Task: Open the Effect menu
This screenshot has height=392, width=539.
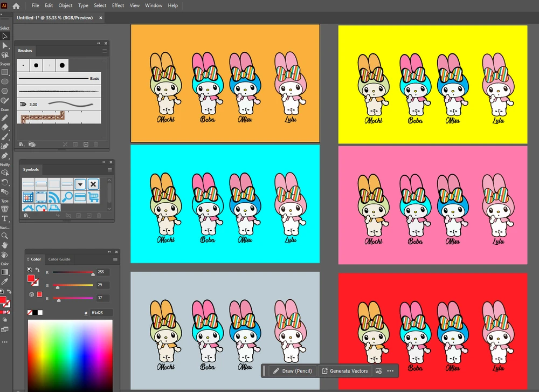Action: click(118, 5)
